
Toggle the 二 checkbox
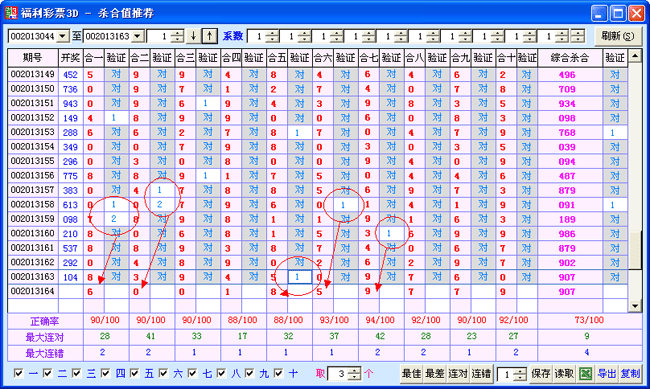pos(47,373)
